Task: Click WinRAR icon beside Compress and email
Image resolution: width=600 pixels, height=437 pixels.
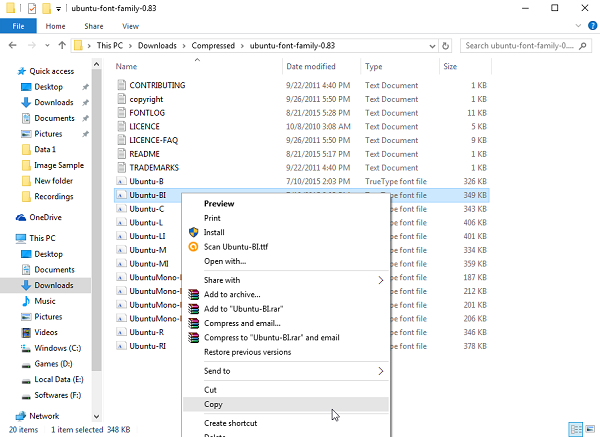Action: click(194, 323)
